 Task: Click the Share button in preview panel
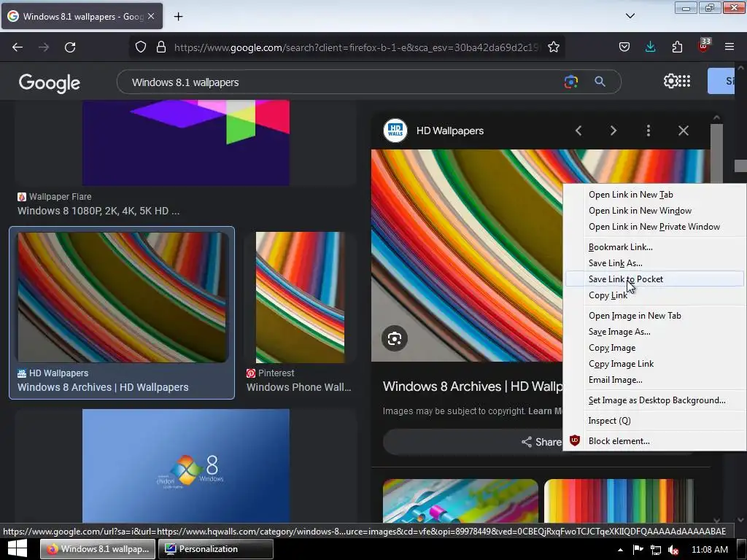point(541,442)
